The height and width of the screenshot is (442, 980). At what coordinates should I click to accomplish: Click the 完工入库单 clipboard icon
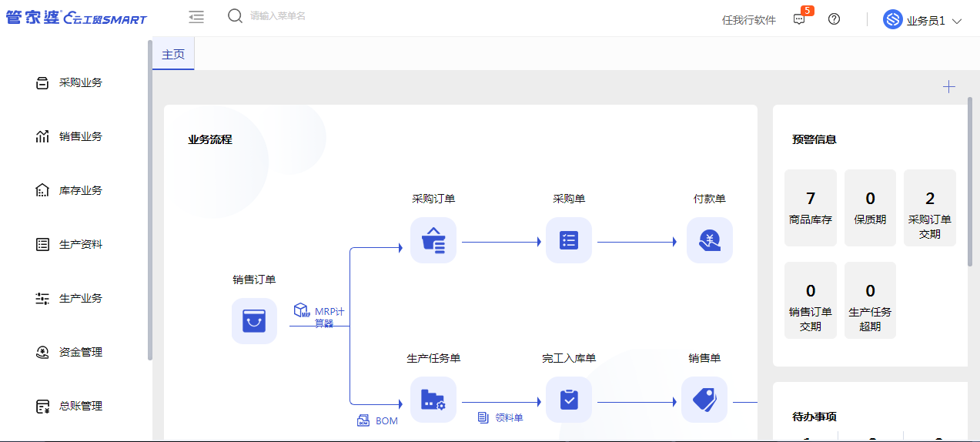569,400
